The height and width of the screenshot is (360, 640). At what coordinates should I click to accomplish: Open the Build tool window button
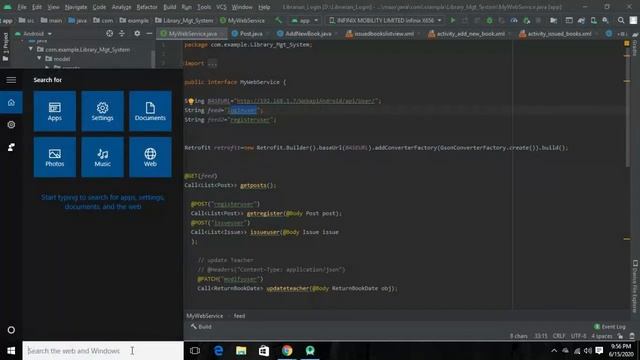click(201, 327)
